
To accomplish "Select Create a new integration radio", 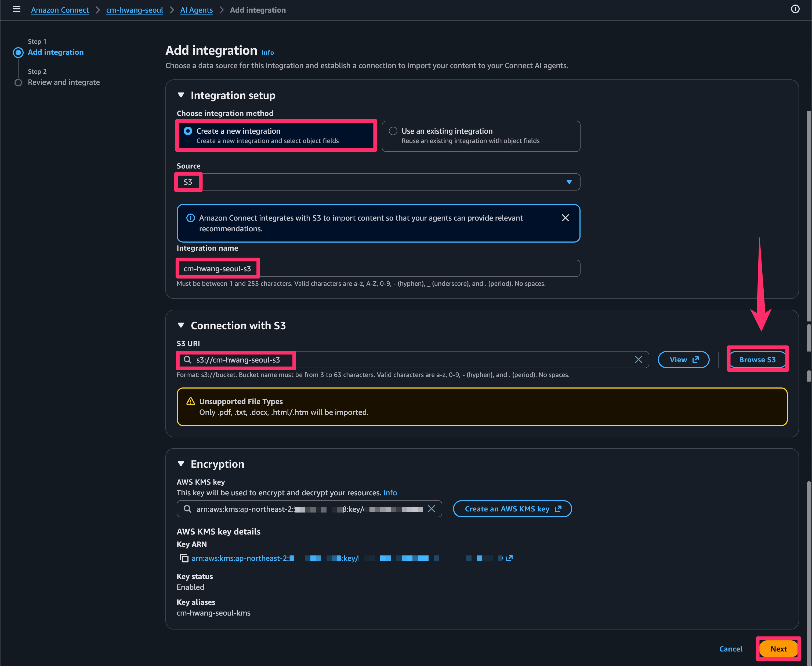I will tap(188, 131).
